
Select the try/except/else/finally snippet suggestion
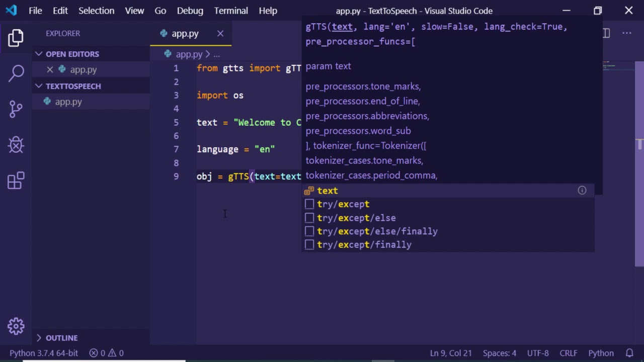point(377,231)
